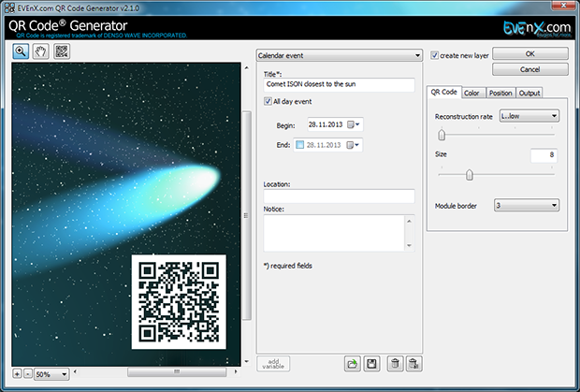This screenshot has height=392, width=580.
Task: Click the EVEnX.com logo
Action: [x=537, y=28]
